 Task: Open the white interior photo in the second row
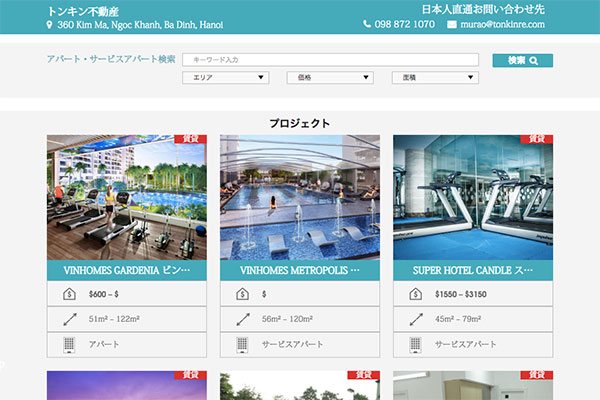(x=473, y=385)
